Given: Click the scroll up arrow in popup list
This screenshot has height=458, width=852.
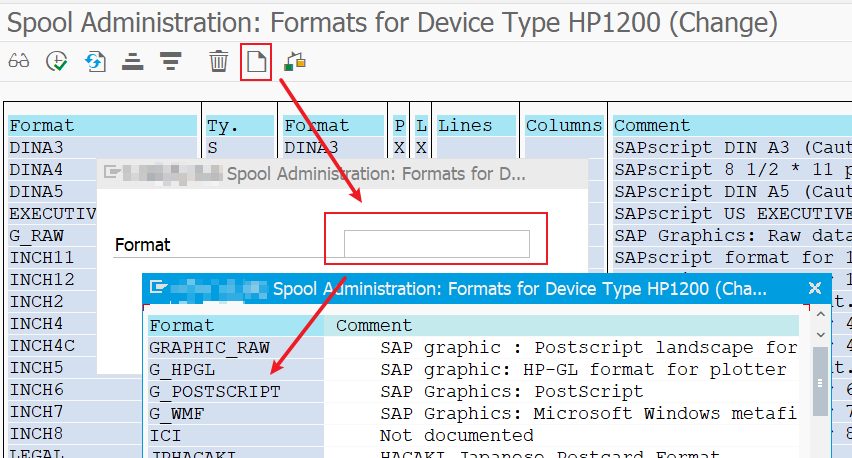Looking at the screenshot, I should 820,315.
